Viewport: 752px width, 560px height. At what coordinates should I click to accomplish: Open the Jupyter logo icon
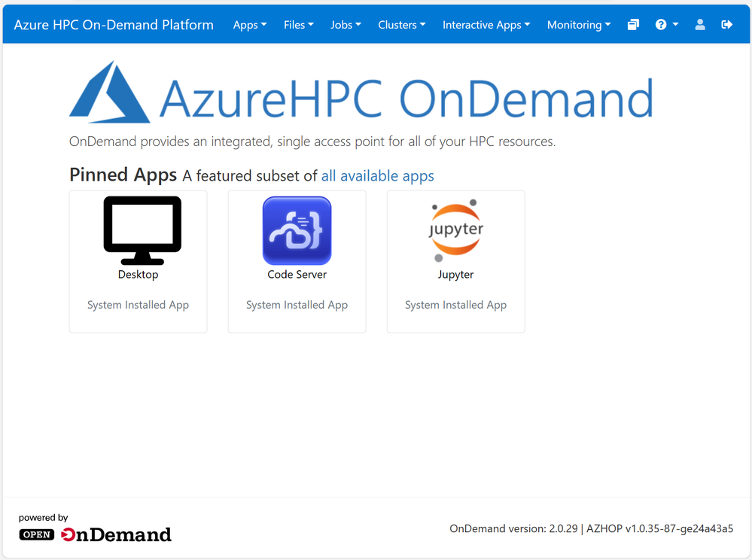(x=455, y=230)
